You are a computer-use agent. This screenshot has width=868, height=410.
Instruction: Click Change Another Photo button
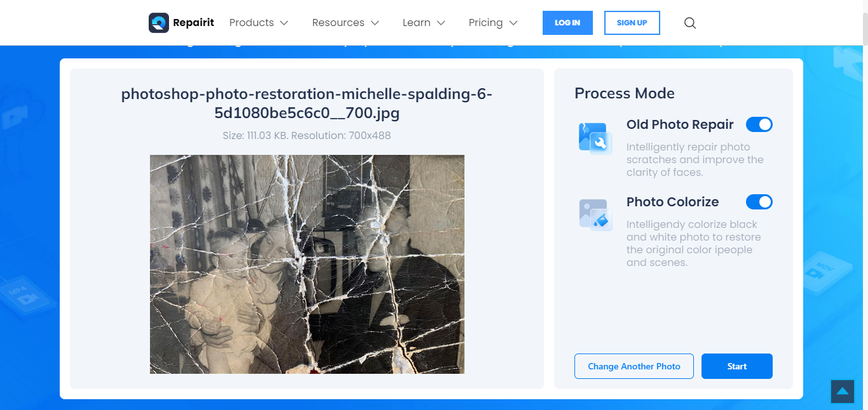point(634,366)
